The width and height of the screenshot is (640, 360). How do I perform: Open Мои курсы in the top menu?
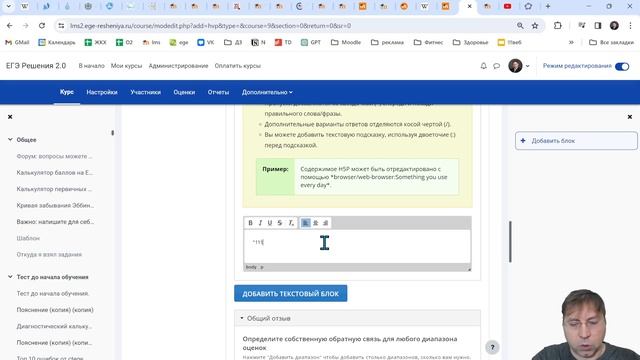[127, 66]
